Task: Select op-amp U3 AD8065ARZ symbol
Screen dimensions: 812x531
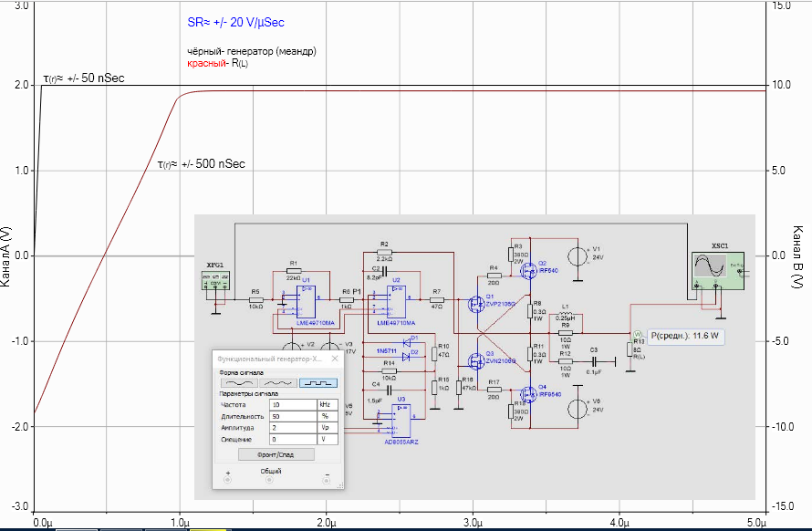Action: (401, 422)
